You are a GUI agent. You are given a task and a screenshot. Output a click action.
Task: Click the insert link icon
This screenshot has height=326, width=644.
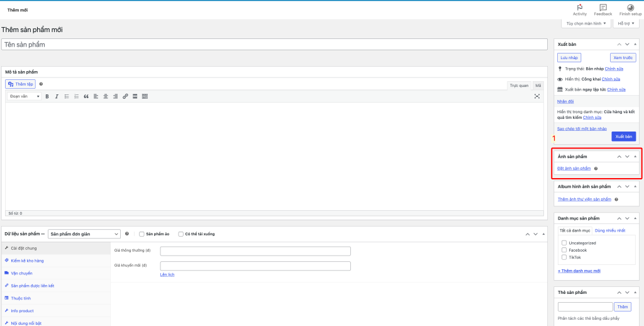pos(125,96)
